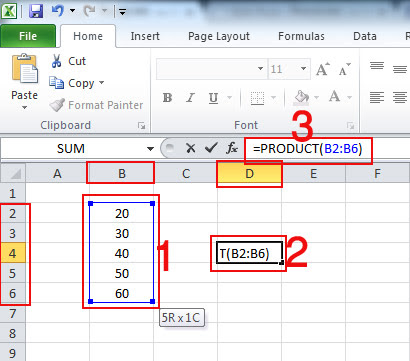Select column A header
The image size is (410, 361).
(57, 173)
